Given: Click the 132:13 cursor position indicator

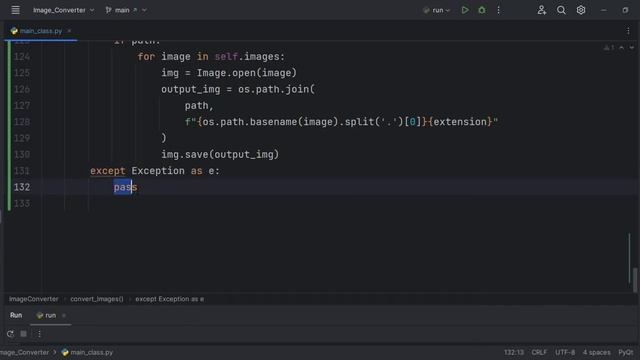Looking at the screenshot, I should click(513, 352).
